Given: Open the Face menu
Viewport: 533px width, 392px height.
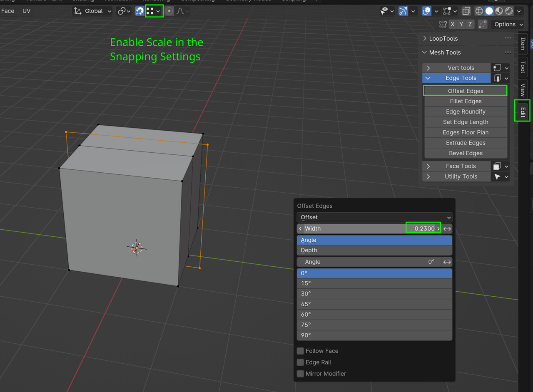Looking at the screenshot, I should click(7, 11).
